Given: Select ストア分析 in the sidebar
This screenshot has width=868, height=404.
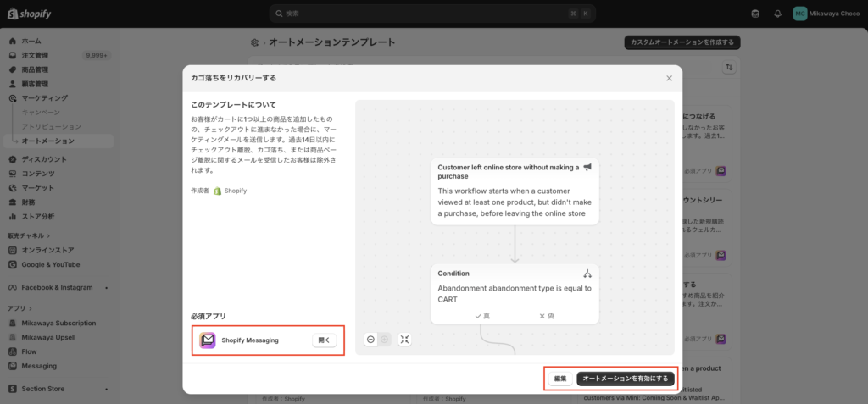Looking at the screenshot, I should pos(38,216).
